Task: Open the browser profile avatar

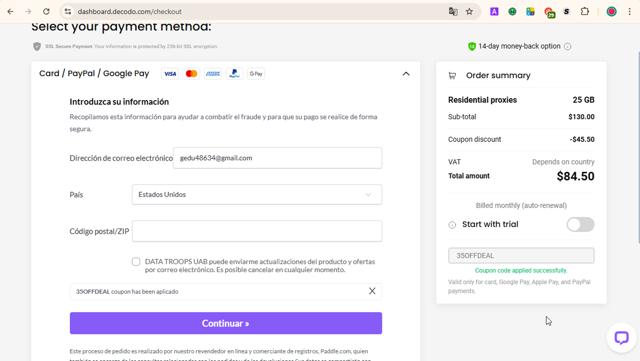Action: (x=611, y=11)
